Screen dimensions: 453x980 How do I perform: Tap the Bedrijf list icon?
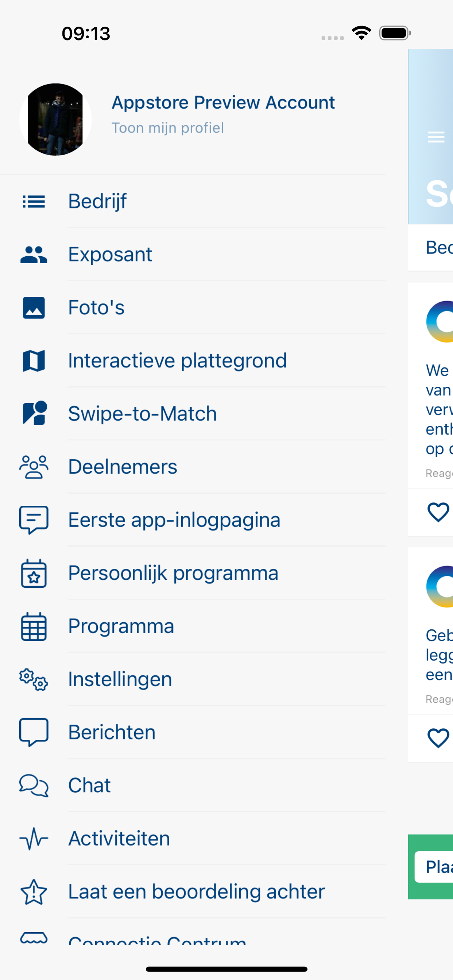pos(34,201)
